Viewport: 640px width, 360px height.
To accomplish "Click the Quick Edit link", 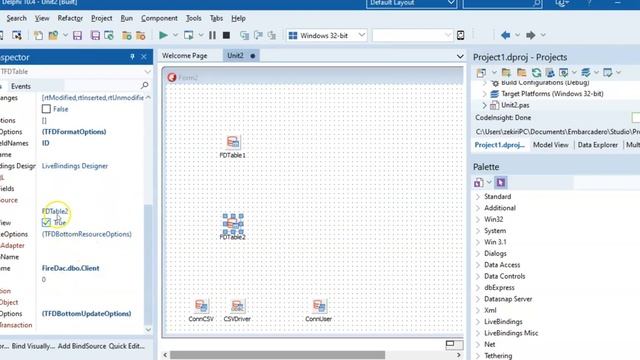I will (x=127, y=346).
